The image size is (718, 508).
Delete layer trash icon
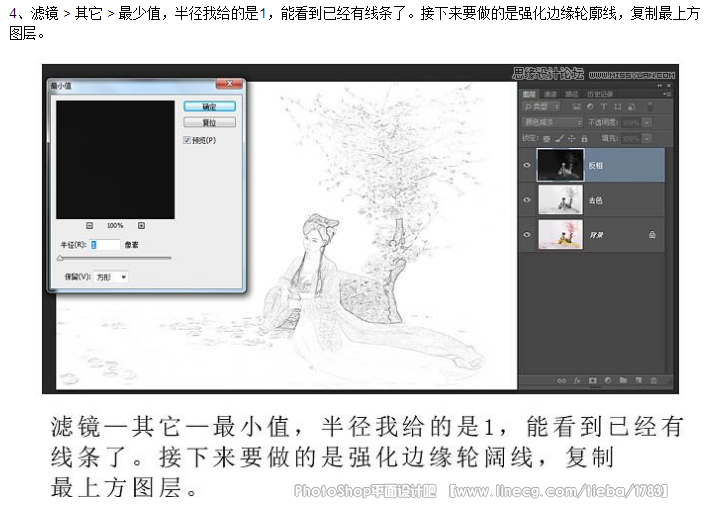tap(654, 380)
